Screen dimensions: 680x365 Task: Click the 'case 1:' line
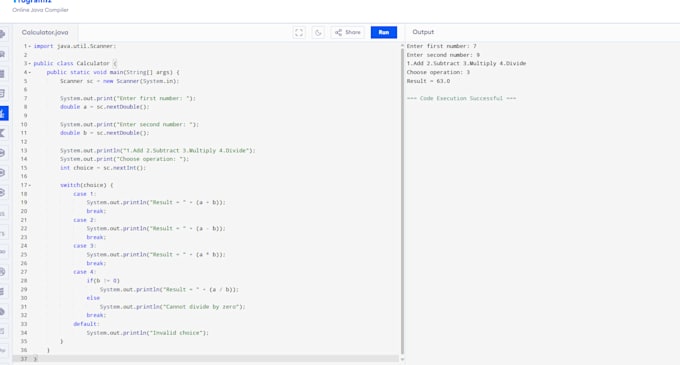pyautogui.click(x=85, y=194)
